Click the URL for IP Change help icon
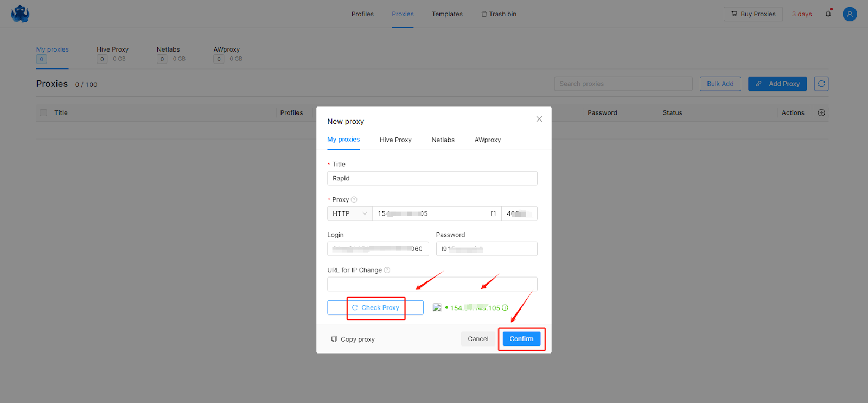The height and width of the screenshot is (403, 868). pos(387,270)
